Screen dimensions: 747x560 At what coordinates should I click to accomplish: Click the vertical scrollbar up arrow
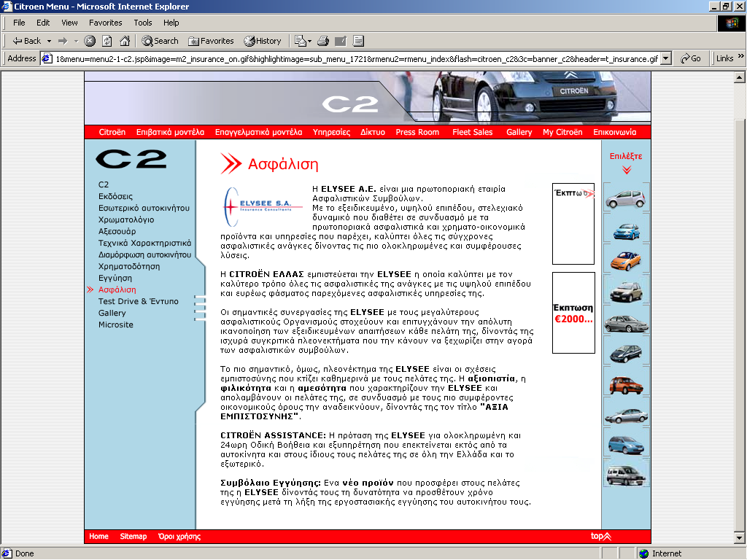(x=740, y=77)
